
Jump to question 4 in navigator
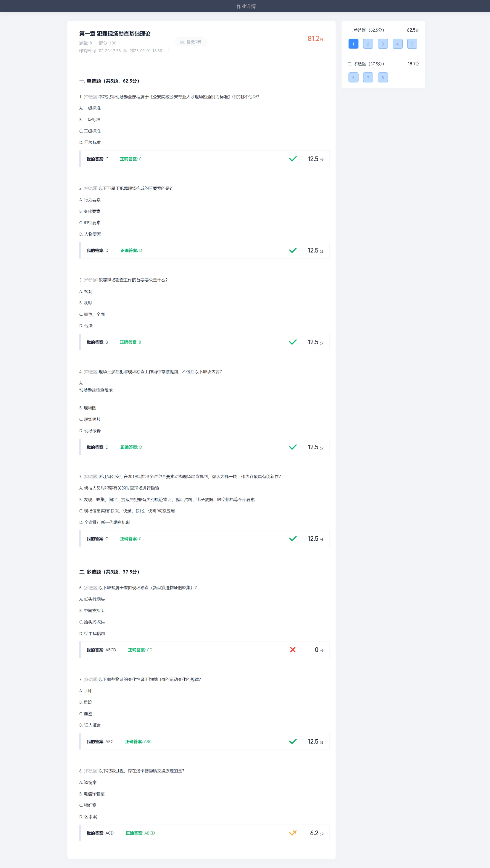pyautogui.click(x=397, y=44)
